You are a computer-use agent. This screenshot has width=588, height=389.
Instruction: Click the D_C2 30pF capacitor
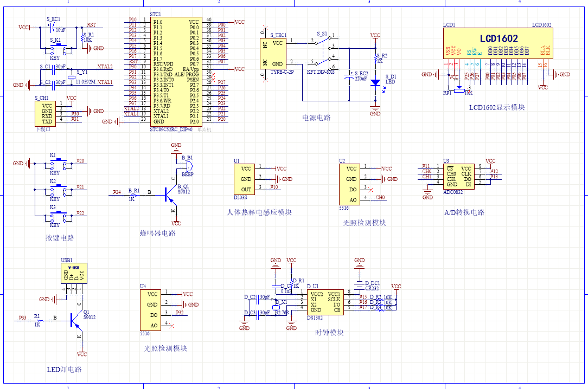258,300
